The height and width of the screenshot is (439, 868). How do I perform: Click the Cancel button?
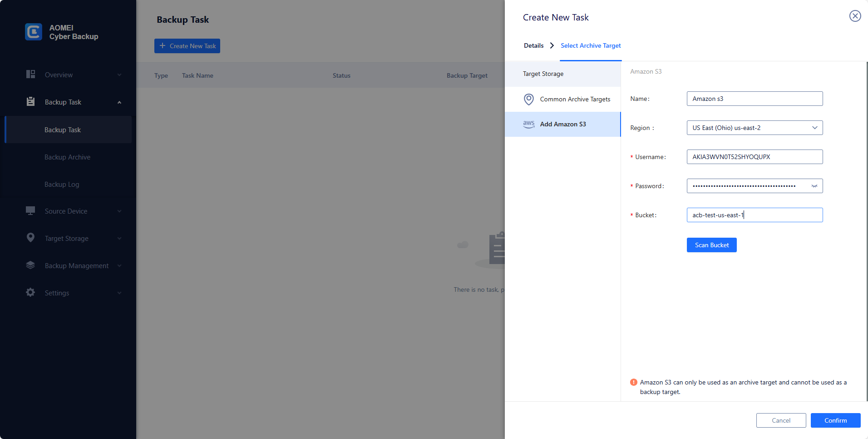[781, 420]
